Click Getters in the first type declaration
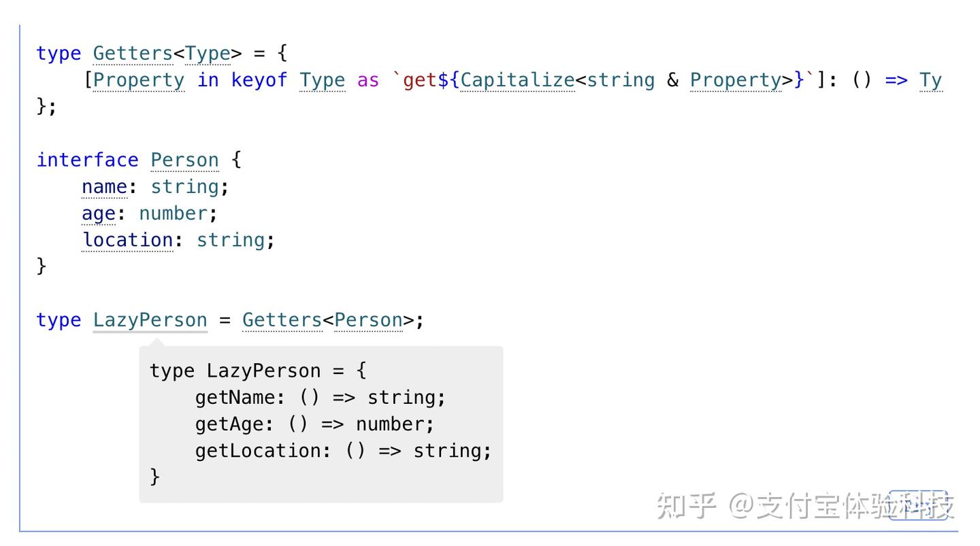The width and height of the screenshot is (980, 546). (133, 54)
